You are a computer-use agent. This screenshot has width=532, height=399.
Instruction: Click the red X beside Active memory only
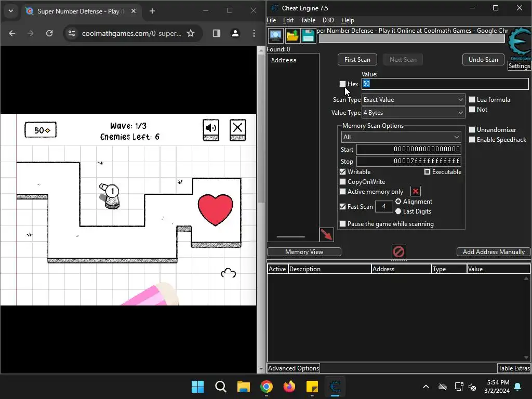[415, 191]
